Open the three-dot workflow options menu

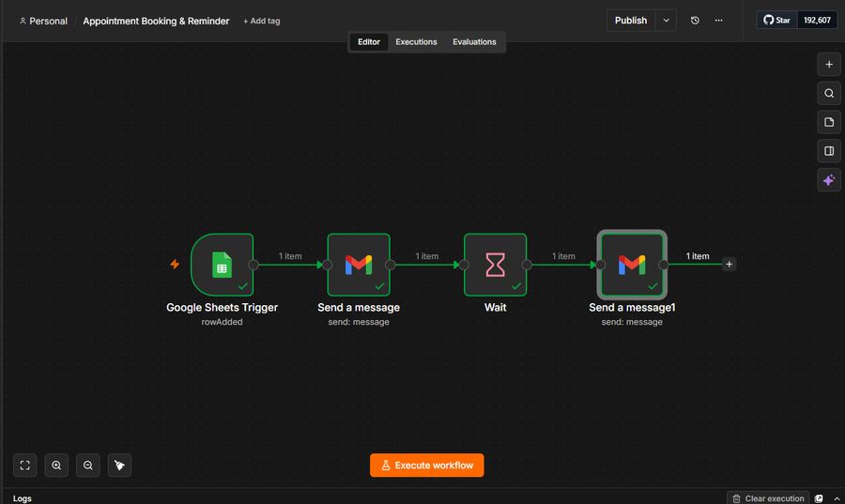719,21
